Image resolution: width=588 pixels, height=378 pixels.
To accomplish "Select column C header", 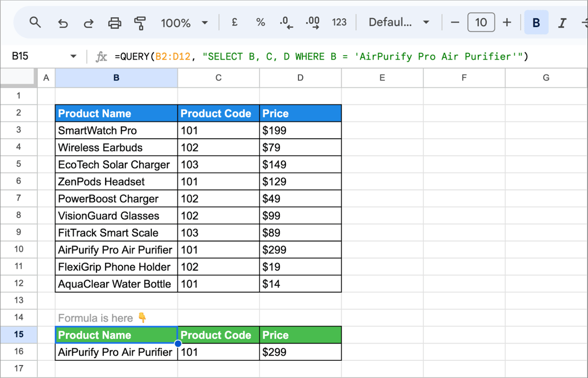I will pyautogui.click(x=218, y=78).
